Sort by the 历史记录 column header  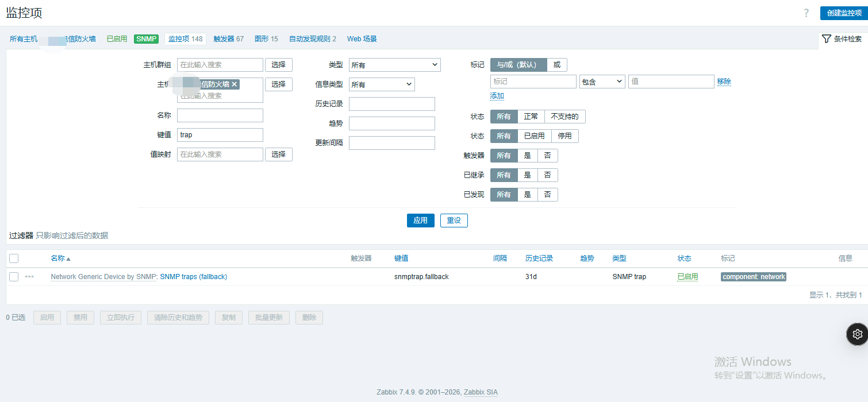coord(539,258)
